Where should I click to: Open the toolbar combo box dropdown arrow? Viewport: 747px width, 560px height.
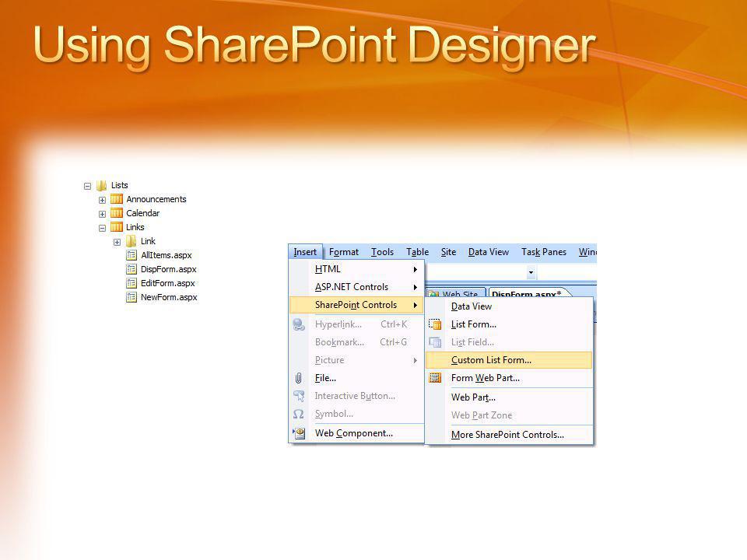click(531, 273)
